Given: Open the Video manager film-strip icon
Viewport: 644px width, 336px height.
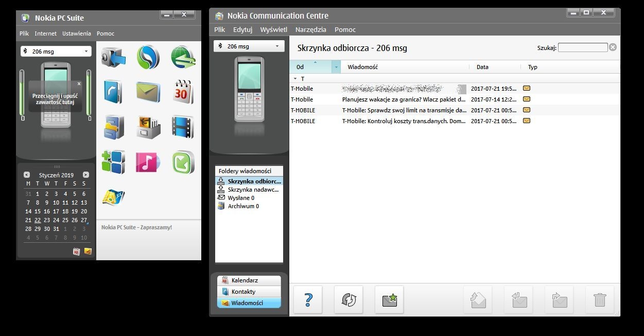Looking at the screenshot, I should (183, 127).
